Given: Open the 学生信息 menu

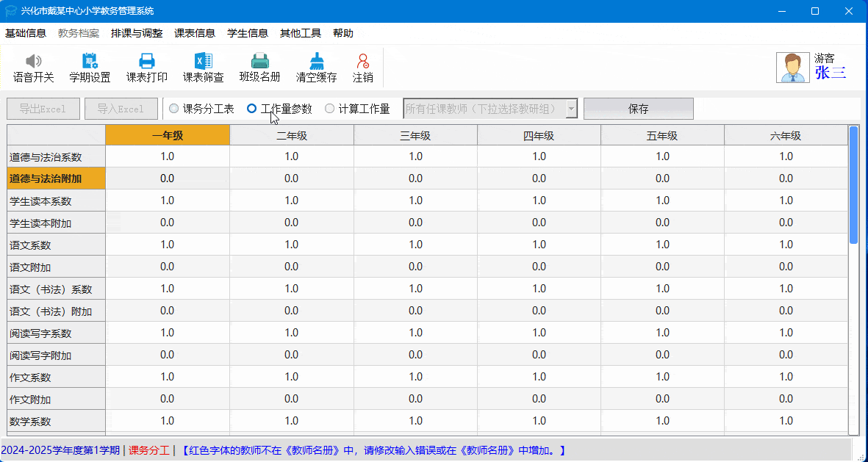Looking at the screenshot, I should 248,33.
